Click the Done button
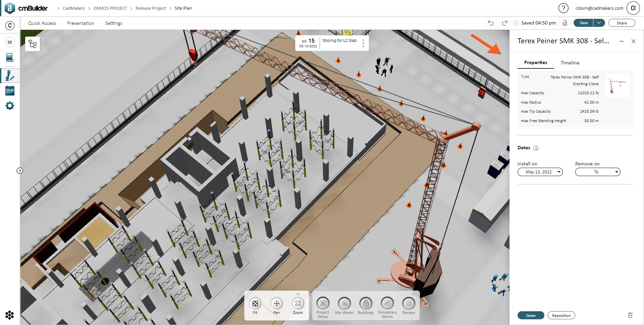Screen dimensions: 644x325 click(x=531, y=315)
